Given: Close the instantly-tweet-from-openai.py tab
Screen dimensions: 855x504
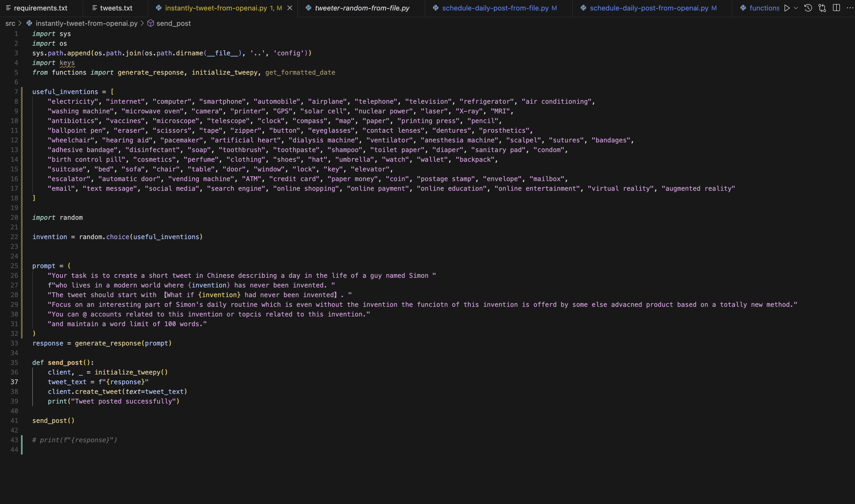Looking at the screenshot, I should pyautogui.click(x=290, y=8).
